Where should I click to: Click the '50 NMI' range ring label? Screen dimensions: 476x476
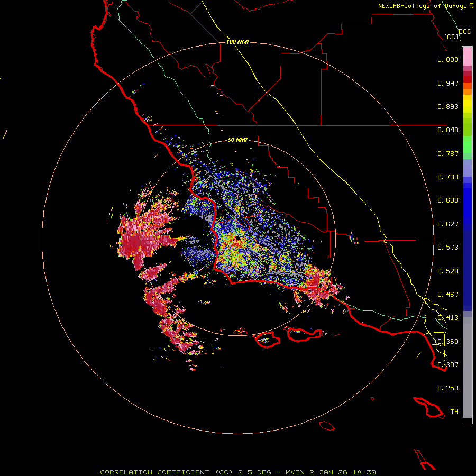(237, 140)
